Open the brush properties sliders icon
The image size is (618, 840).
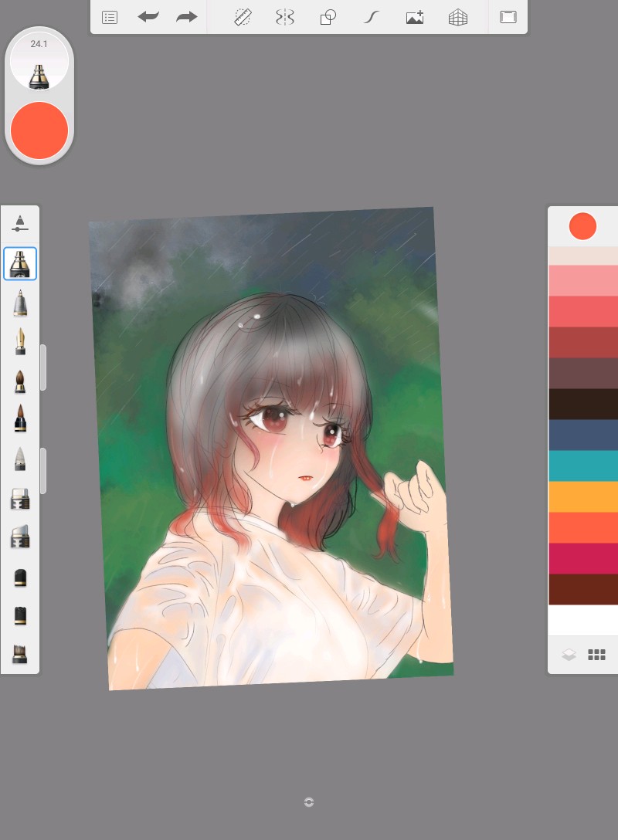(20, 224)
